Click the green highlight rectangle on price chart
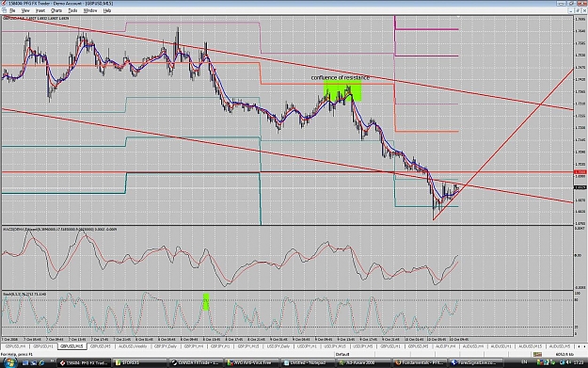Screen dimensions: 588x368 click(x=342, y=90)
